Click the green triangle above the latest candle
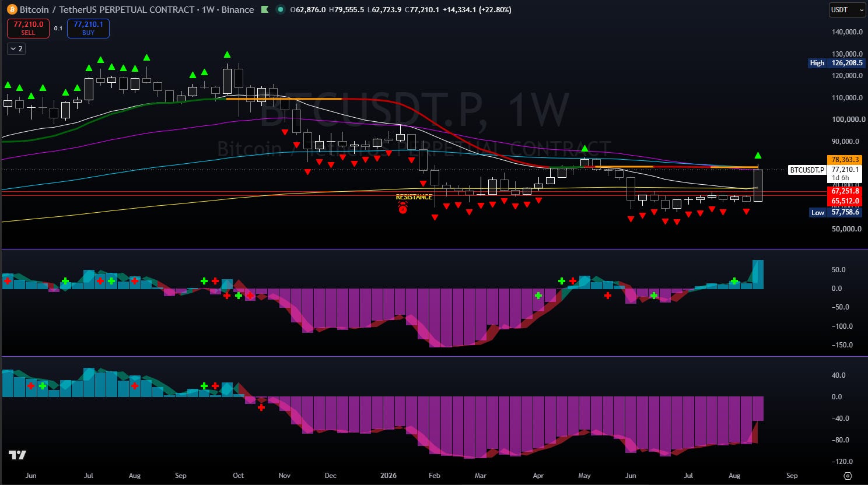The height and width of the screenshot is (485, 868). pos(758,156)
